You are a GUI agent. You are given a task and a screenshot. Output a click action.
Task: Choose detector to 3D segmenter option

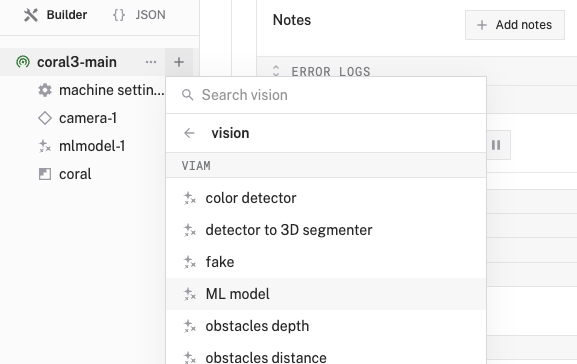click(326, 230)
